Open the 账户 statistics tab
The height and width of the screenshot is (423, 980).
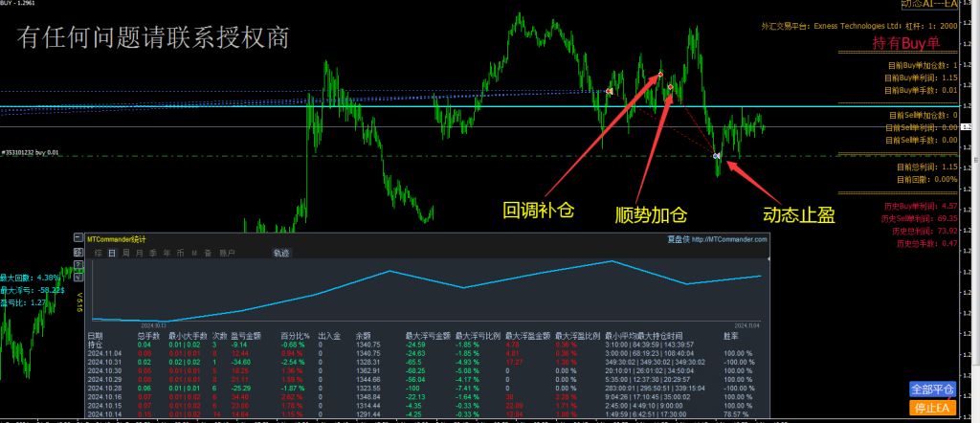[227, 254]
